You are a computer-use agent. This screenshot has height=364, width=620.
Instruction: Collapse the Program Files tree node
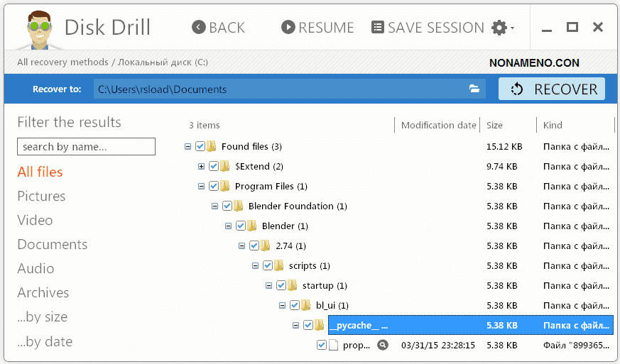coord(202,187)
